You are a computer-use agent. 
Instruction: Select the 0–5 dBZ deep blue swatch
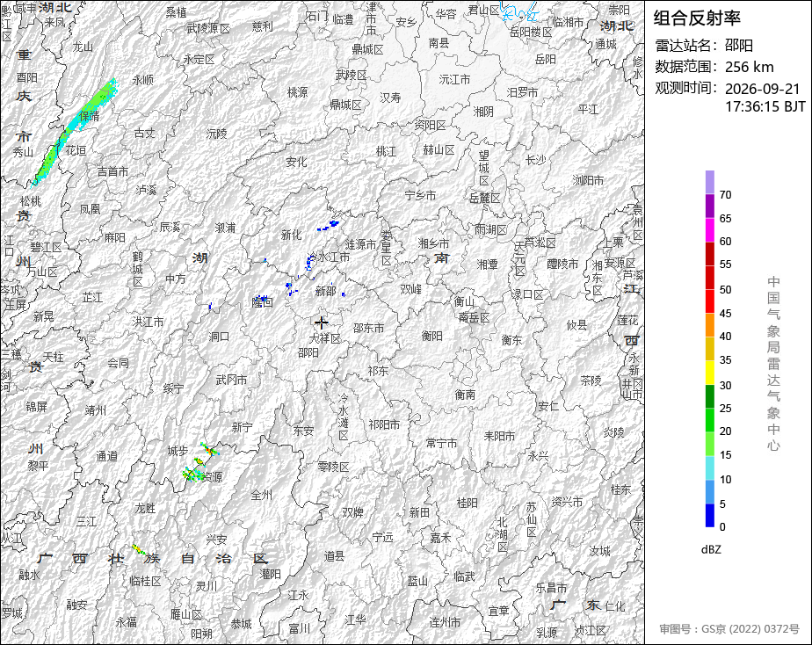pos(709,516)
